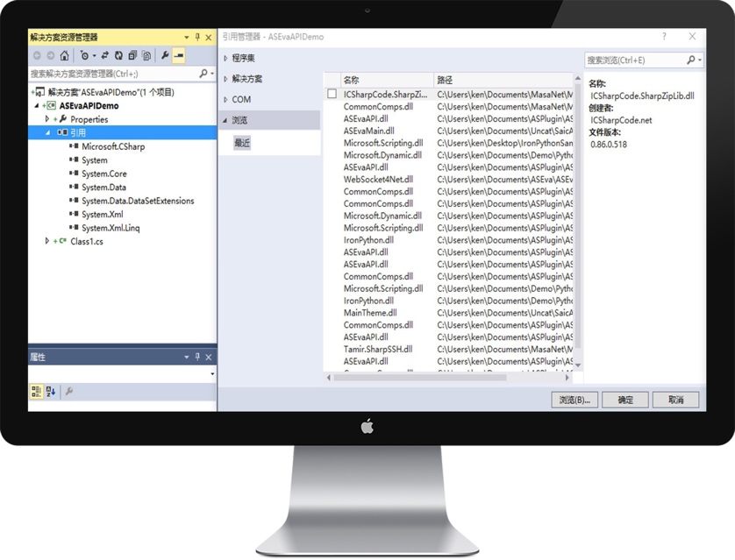735x560 pixels.
Task: Check the ICSharpCode.SharpZipLib checkbox
Action: (x=332, y=94)
